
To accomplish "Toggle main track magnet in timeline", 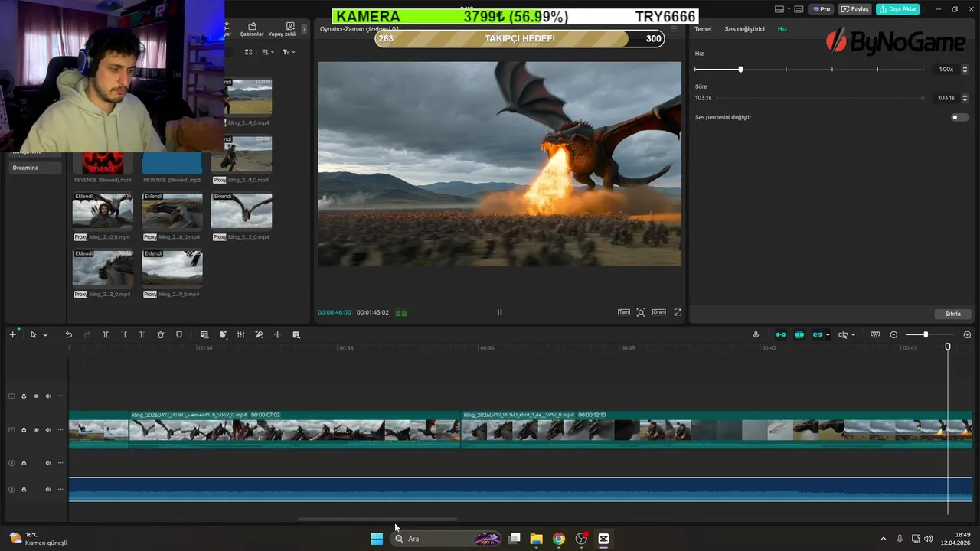I will (x=781, y=334).
